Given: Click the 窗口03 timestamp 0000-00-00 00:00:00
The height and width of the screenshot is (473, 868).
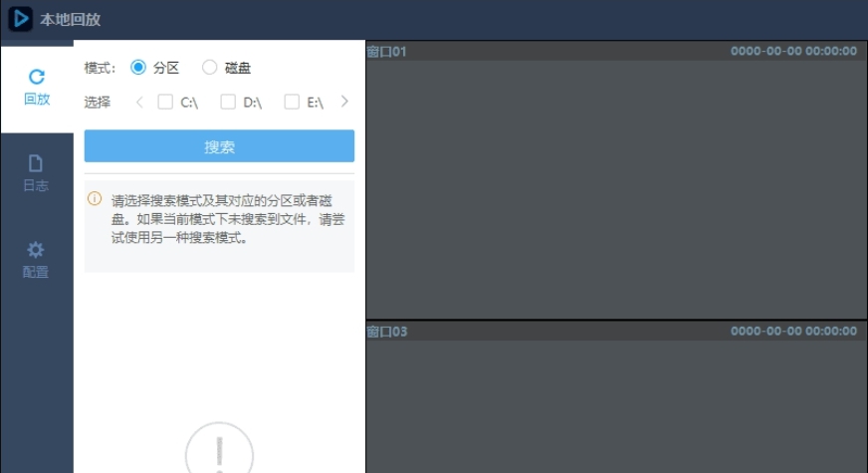Looking at the screenshot, I should coord(793,332).
